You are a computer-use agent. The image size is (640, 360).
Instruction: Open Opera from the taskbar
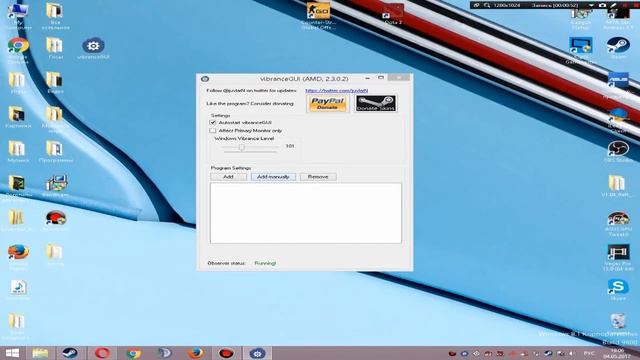(102, 353)
